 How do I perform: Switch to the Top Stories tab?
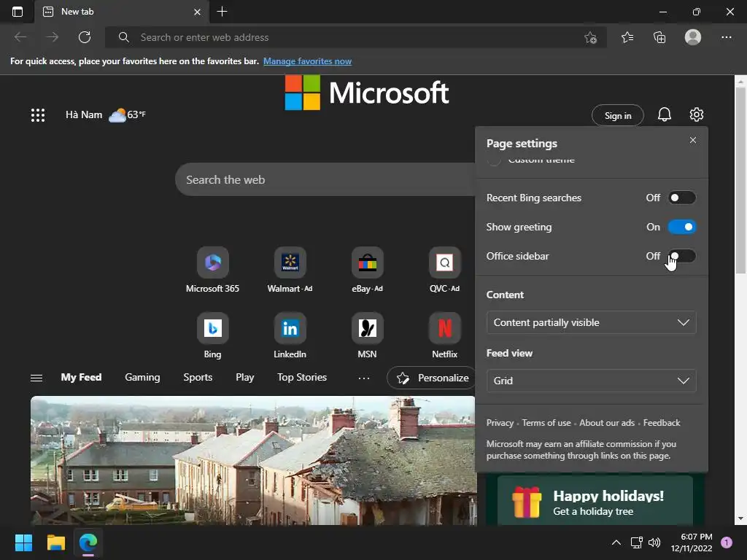[302, 377]
